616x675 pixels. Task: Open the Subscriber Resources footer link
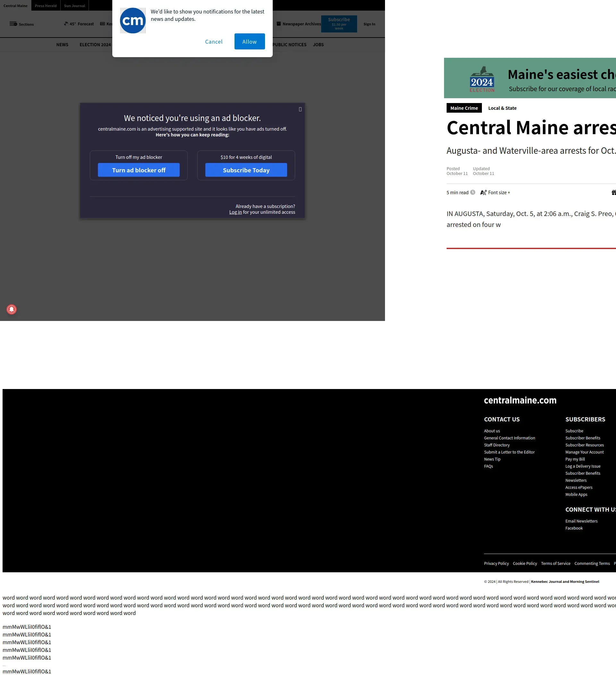click(585, 445)
